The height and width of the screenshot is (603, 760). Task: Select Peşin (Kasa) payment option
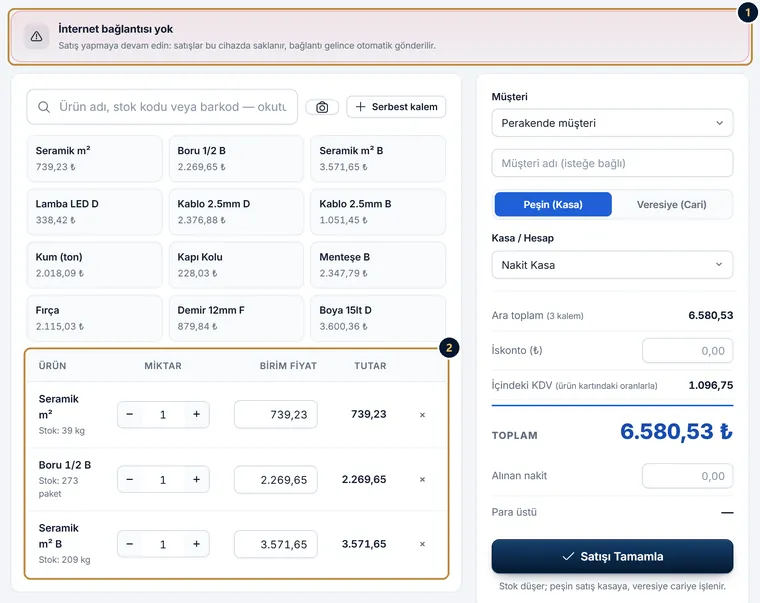point(553,205)
